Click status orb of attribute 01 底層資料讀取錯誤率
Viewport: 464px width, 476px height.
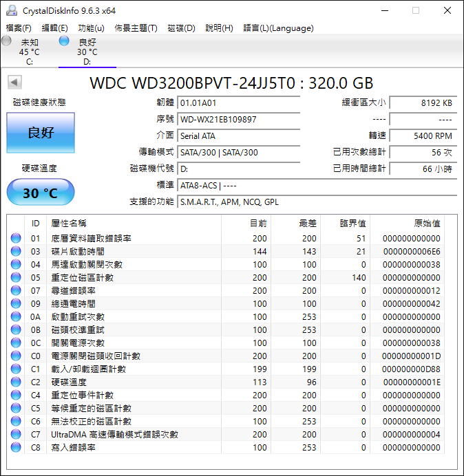(x=16, y=238)
